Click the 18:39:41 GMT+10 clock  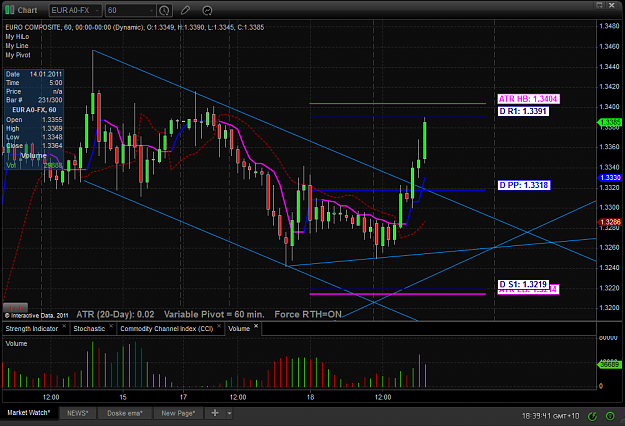pyautogui.click(x=550, y=416)
